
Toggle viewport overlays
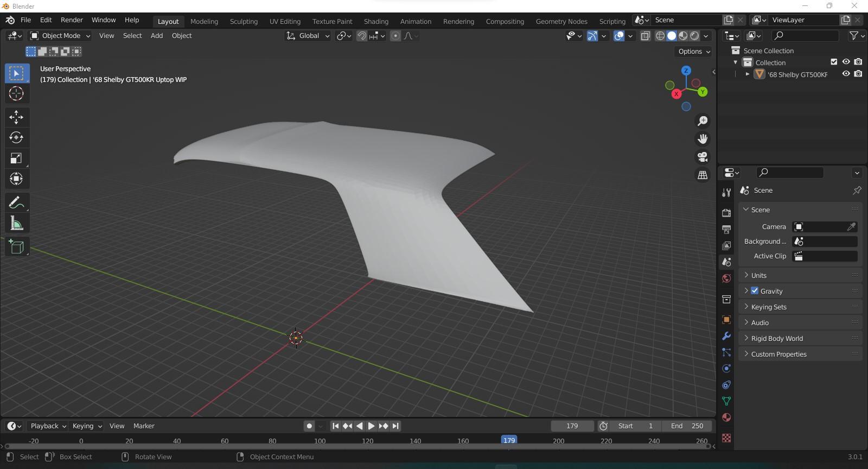(x=619, y=36)
